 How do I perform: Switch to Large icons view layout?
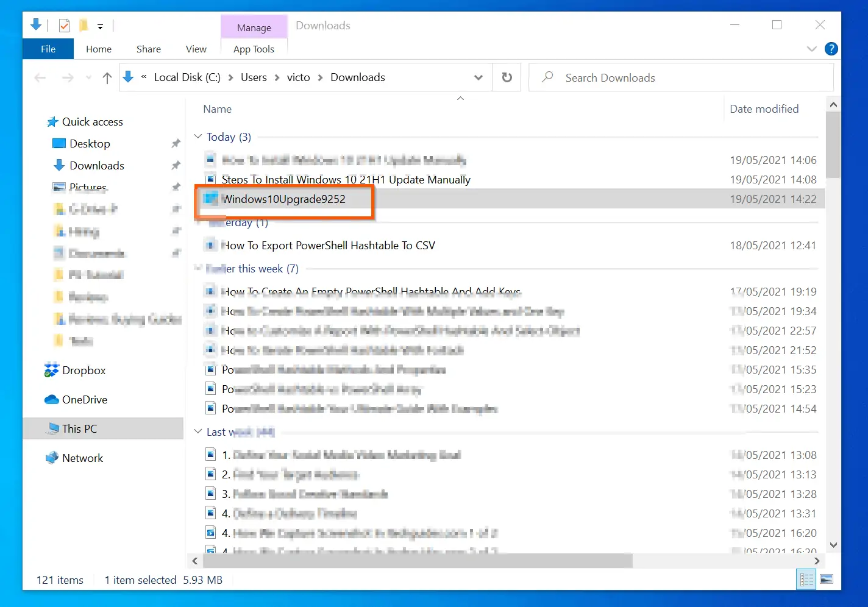827,580
